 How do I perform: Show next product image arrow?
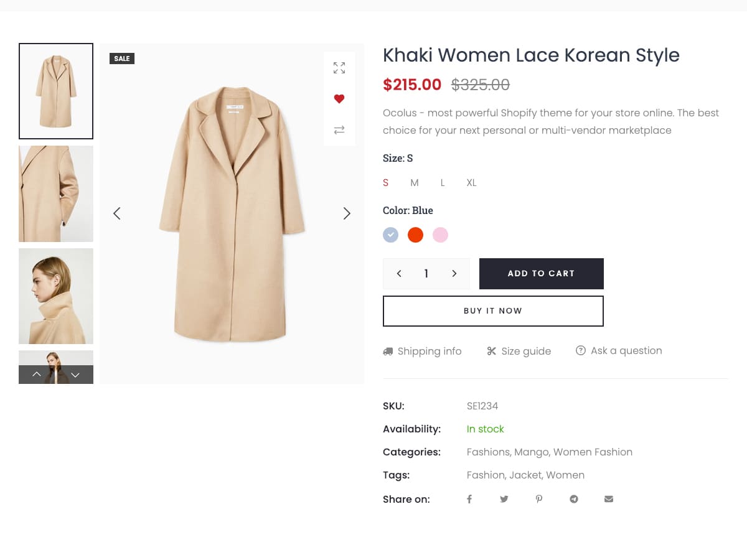click(x=347, y=213)
